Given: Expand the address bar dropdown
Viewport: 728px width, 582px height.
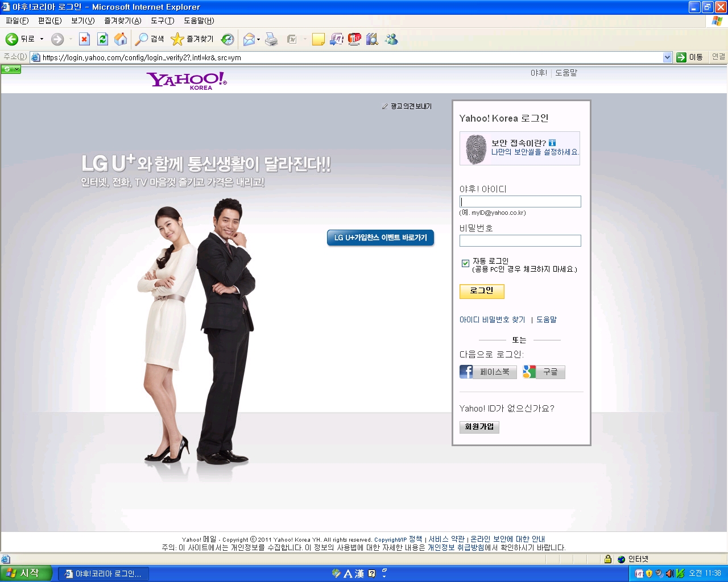Looking at the screenshot, I should pos(668,57).
